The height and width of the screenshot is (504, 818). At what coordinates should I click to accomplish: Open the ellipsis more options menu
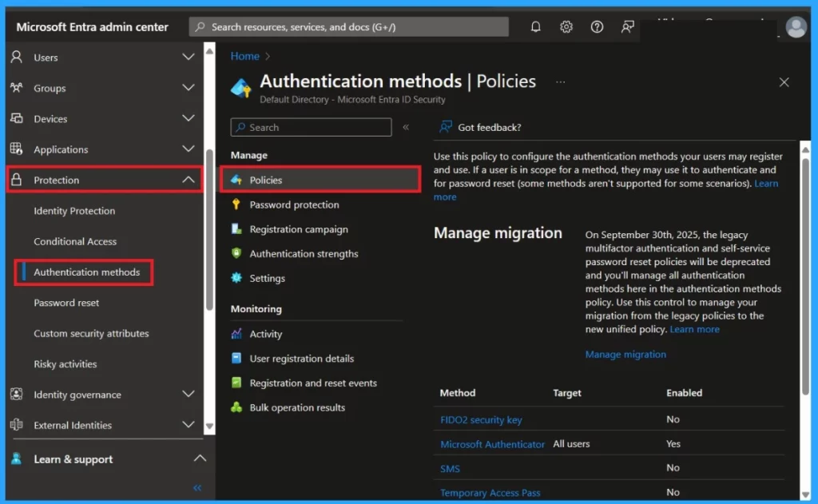click(x=561, y=82)
